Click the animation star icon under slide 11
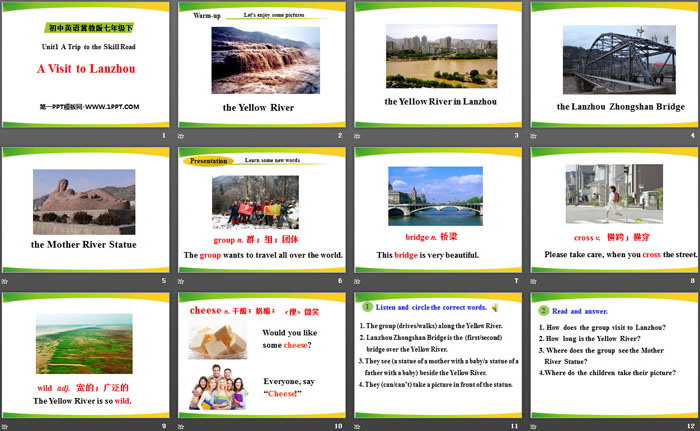The image size is (700, 431). (x=357, y=427)
